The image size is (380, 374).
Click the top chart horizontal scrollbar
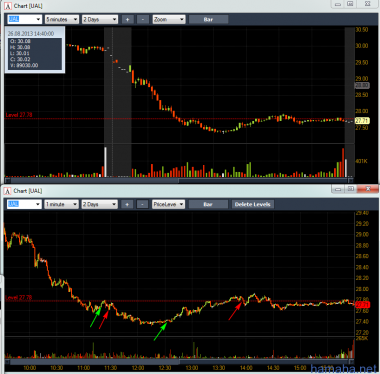[179, 180]
